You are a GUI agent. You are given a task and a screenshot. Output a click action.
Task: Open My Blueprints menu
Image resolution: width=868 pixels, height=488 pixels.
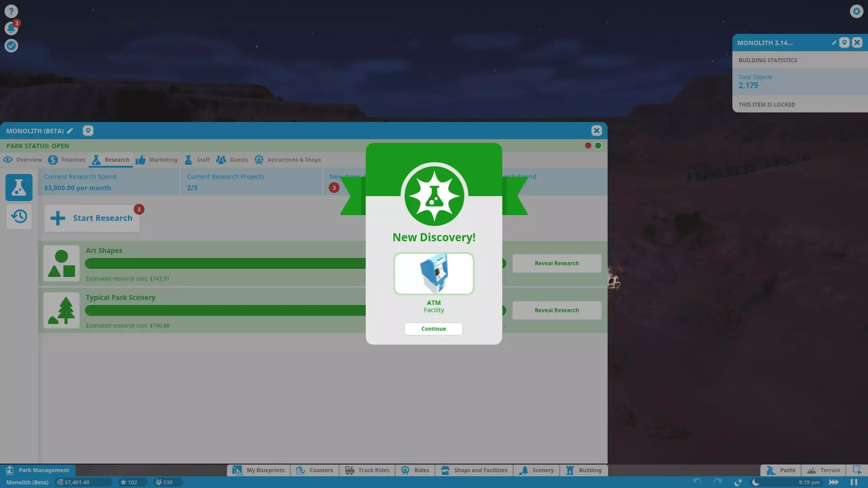[x=259, y=470]
